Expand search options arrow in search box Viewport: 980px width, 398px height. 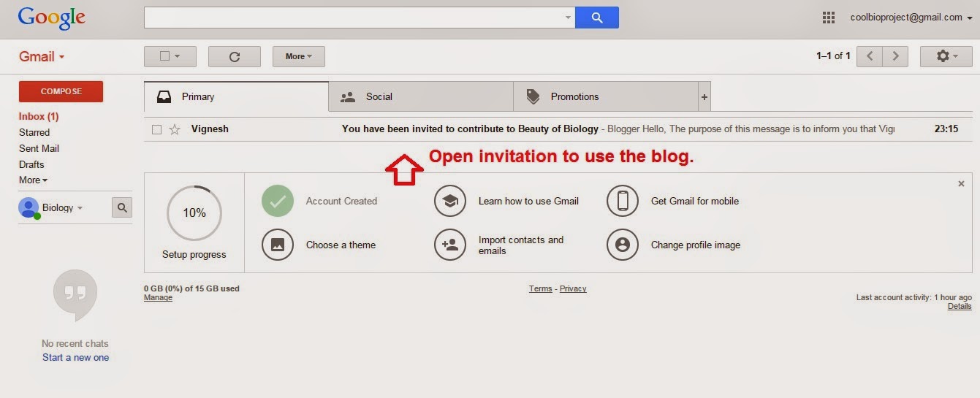click(569, 18)
